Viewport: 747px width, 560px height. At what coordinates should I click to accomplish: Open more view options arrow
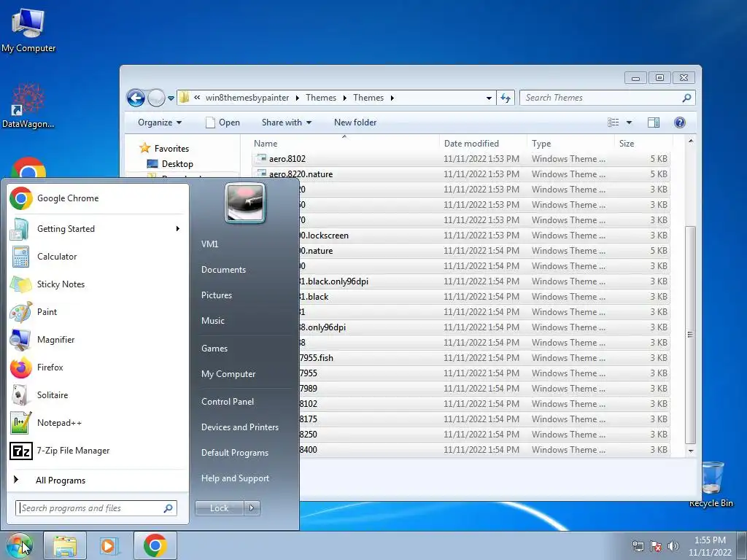[x=629, y=122]
